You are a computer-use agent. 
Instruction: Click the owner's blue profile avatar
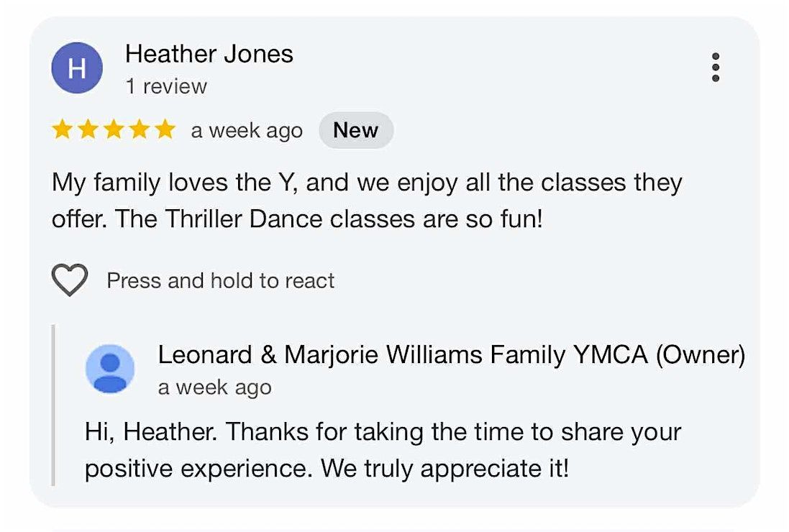[x=110, y=369]
